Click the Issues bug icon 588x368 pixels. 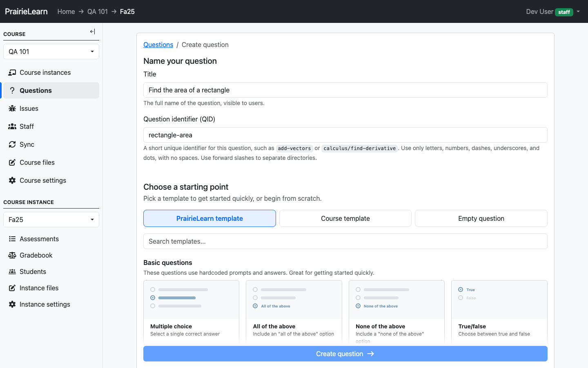[12, 108]
